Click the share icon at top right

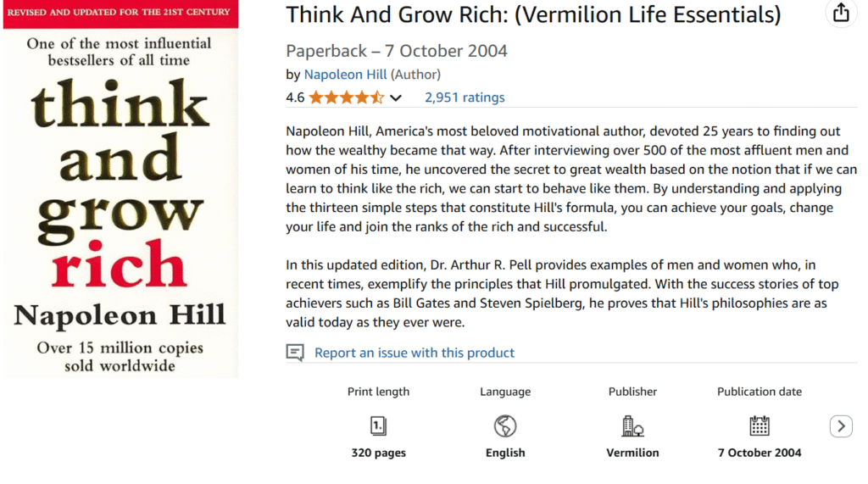tap(840, 13)
